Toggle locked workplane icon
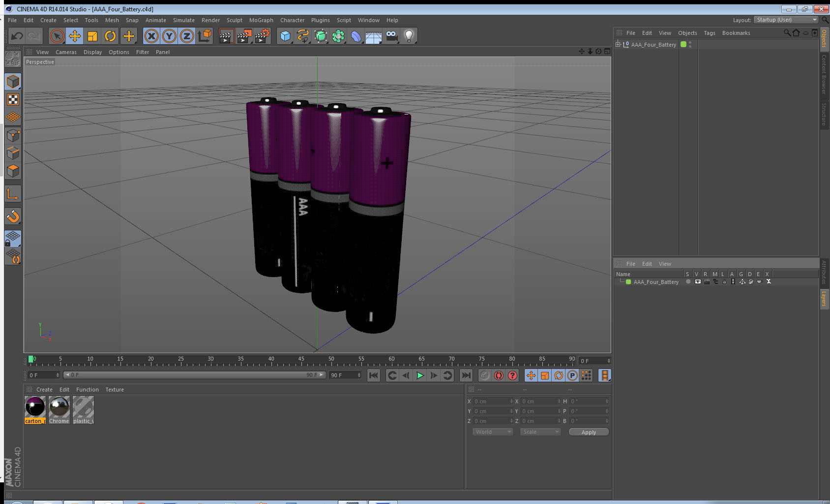This screenshot has height=504, width=830. [13, 239]
